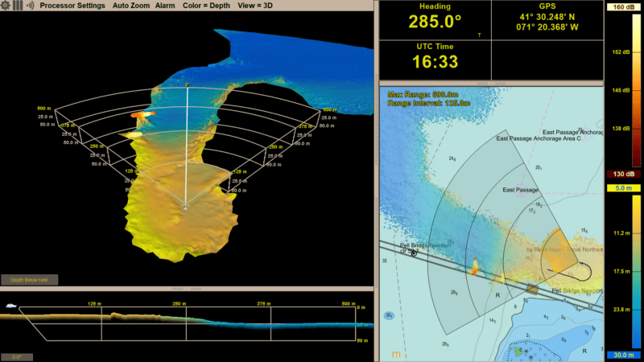
Task: Change the View = 3D mode
Action: [253, 5]
